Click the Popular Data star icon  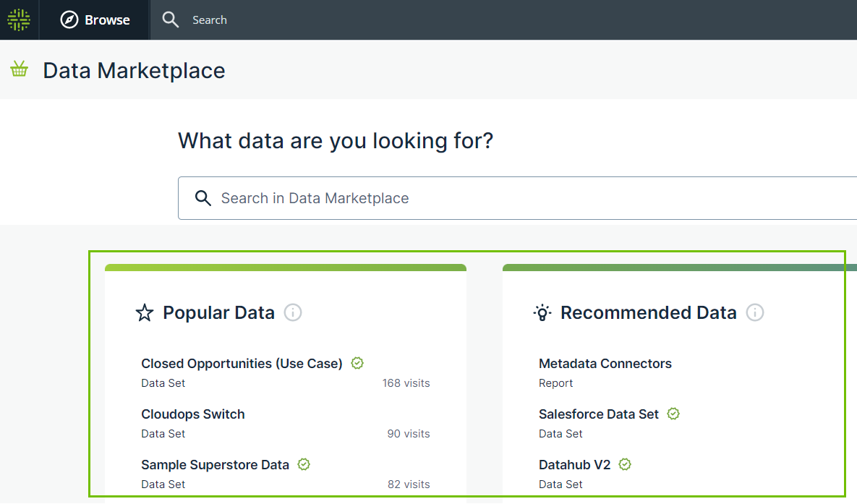pyautogui.click(x=145, y=312)
